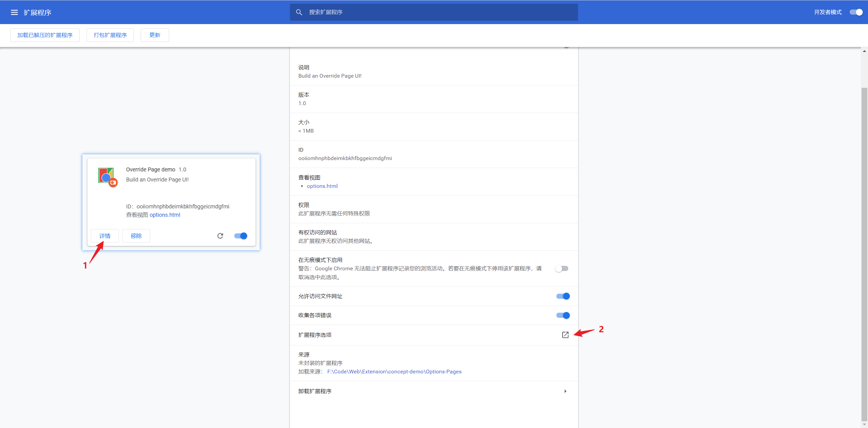Open extension Details button

point(105,236)
